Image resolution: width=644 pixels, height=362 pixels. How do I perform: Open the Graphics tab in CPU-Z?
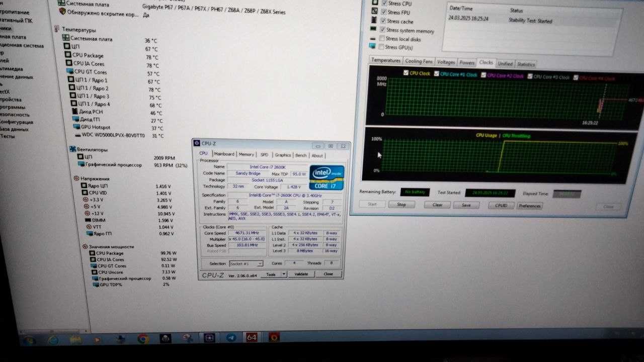283,155
